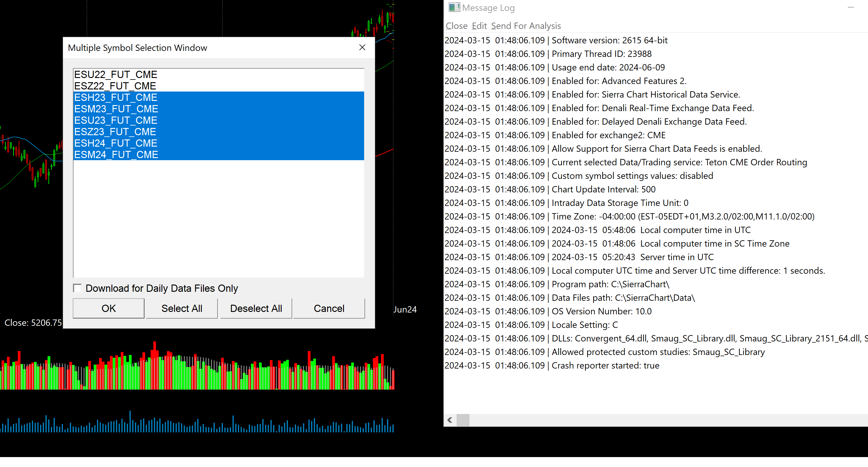The image size is (868, 467).
Task: Select ESU22_FUT_CME in the list
Action: (116, 74)
